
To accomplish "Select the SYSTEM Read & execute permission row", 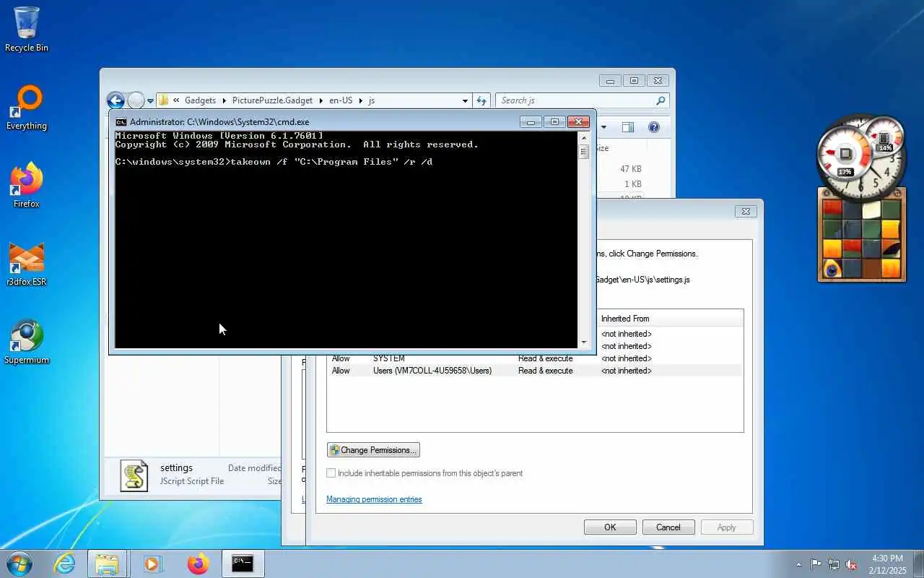I will [535, 358].
